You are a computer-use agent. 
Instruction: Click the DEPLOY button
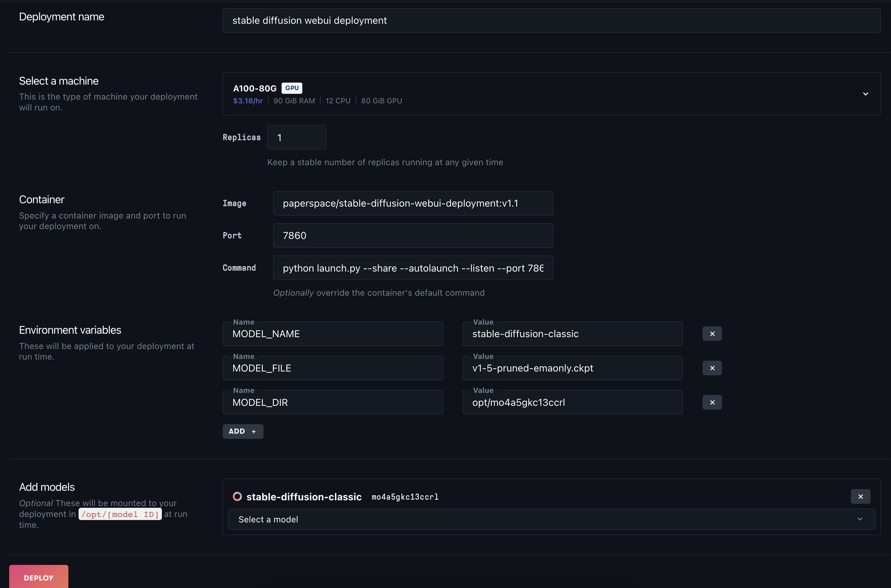point(38,577)
